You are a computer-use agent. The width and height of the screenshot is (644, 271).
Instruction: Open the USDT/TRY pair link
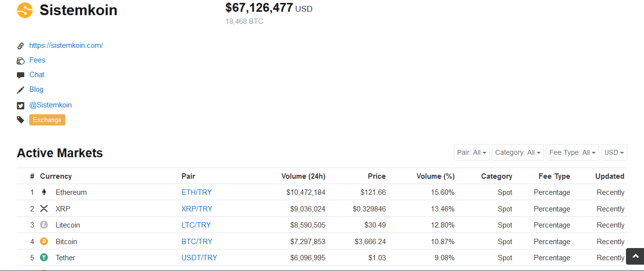[199, 258]
